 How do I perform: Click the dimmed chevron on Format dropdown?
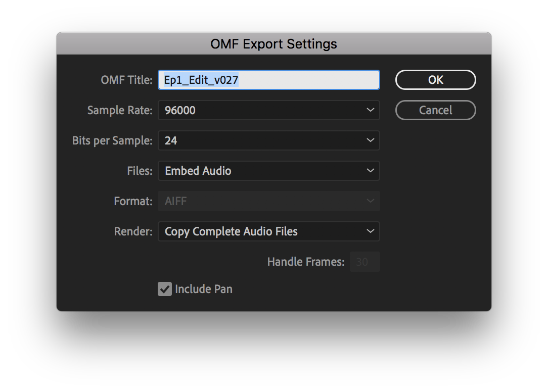(370, 201)
